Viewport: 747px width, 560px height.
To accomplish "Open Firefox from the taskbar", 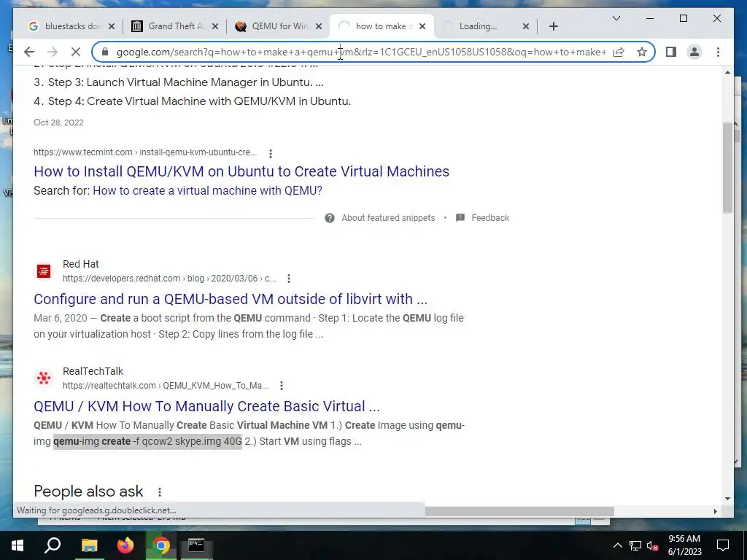I will [125, 545].
